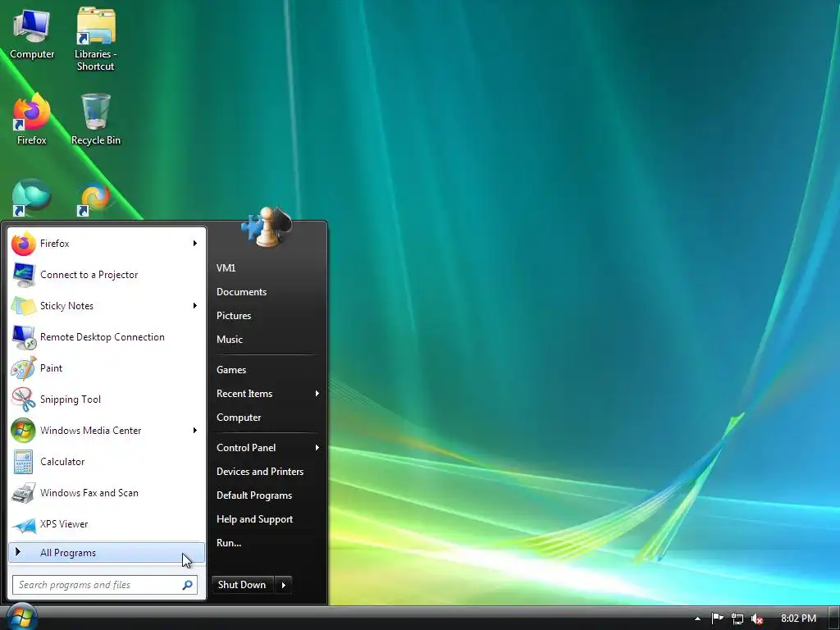Launch Remote Desktop Connection by its label

pos(103,337)
